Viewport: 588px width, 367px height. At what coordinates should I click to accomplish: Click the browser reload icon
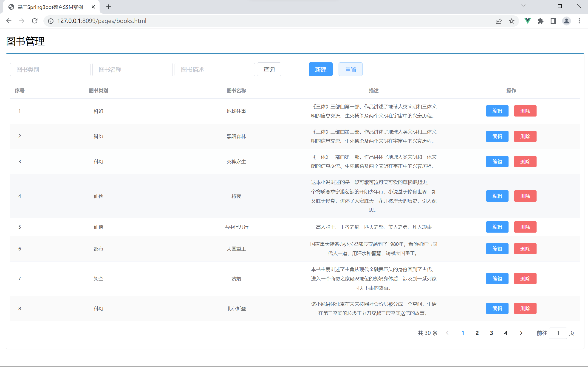click(x=34, y=21)
